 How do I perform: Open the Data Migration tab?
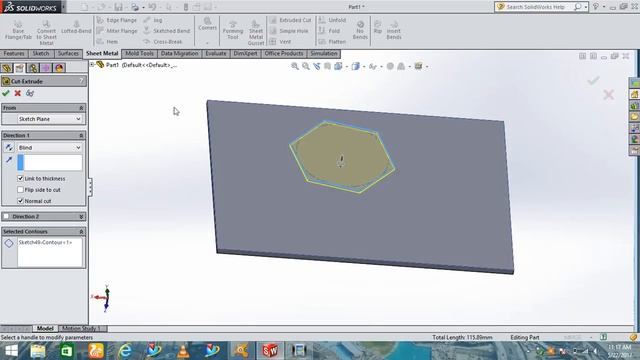click(x=179, y=53)
